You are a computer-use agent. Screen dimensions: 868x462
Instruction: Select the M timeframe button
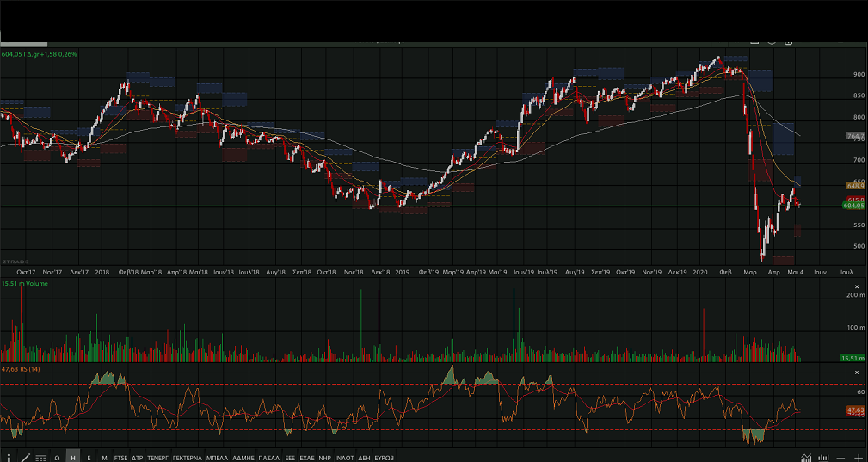pos(104,458)
